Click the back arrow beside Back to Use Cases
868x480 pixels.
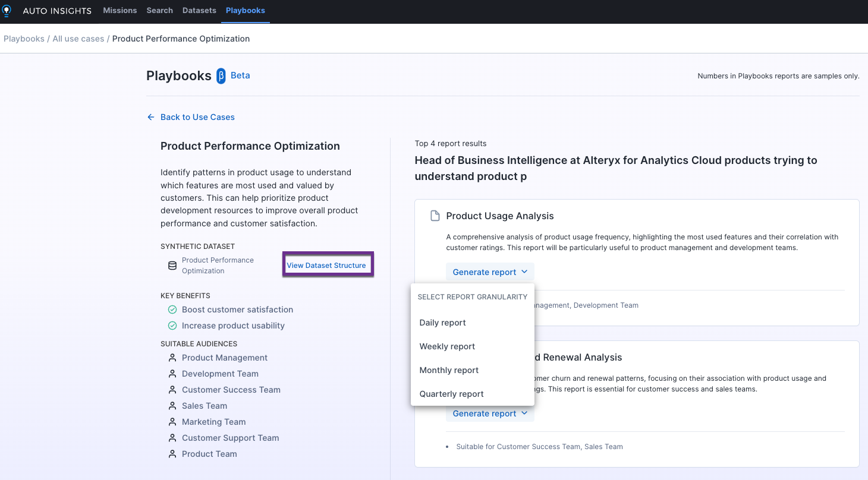coord(150,117)
